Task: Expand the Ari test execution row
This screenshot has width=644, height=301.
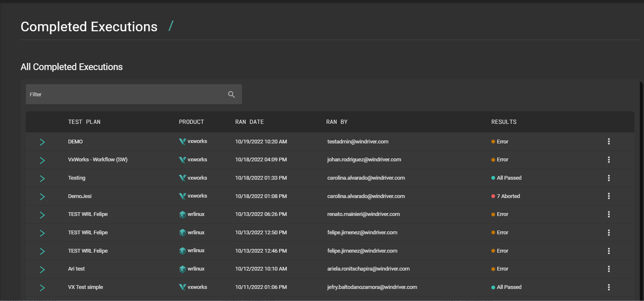Action: pos(42,269)
